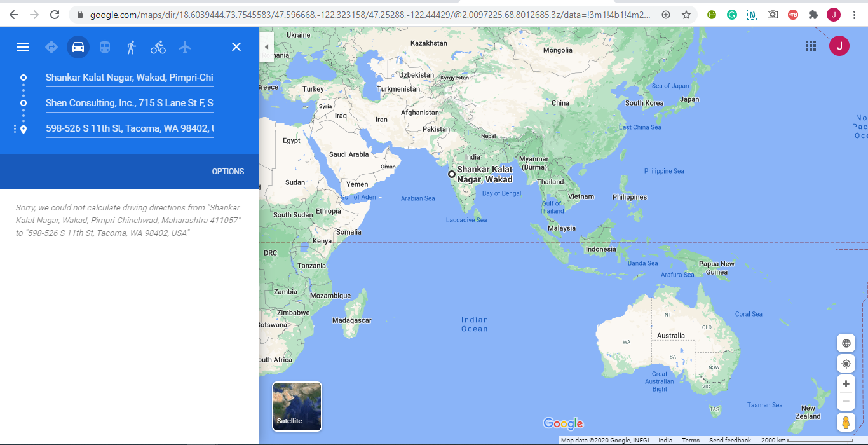Screen dimensions: 868x445
Task: Switch to Satellite view thumbnail
Action: (297, 406)
